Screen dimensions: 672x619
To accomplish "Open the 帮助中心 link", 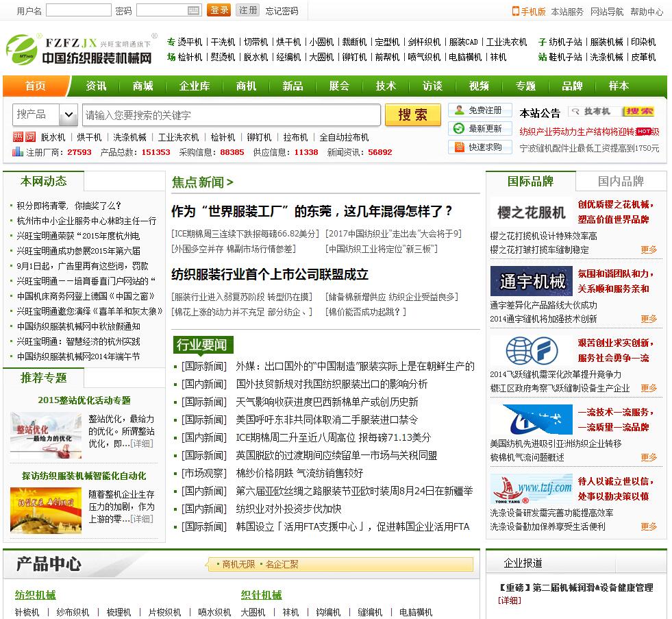I will click(x=647, y=12).
